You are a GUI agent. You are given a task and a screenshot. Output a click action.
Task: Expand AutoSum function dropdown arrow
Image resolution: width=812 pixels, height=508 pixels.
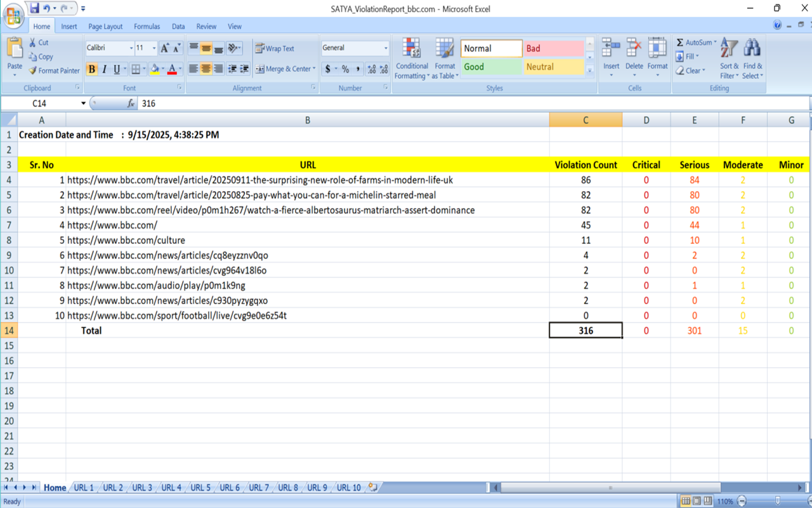tap(716, 43)
